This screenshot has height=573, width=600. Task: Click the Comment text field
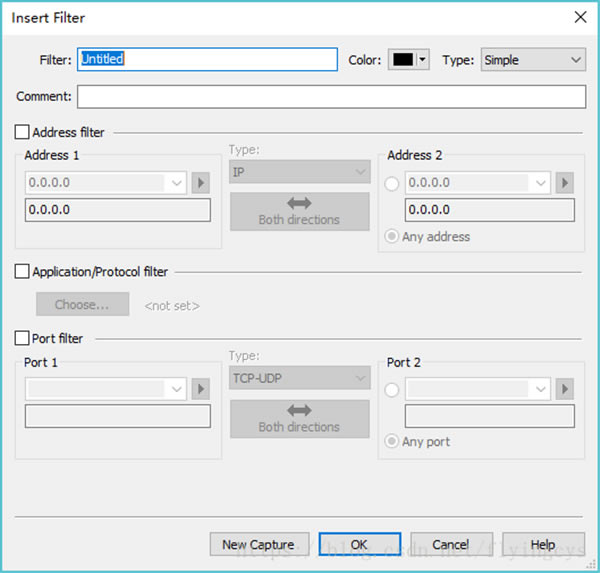pyautogui.click(x=331, y=97)
